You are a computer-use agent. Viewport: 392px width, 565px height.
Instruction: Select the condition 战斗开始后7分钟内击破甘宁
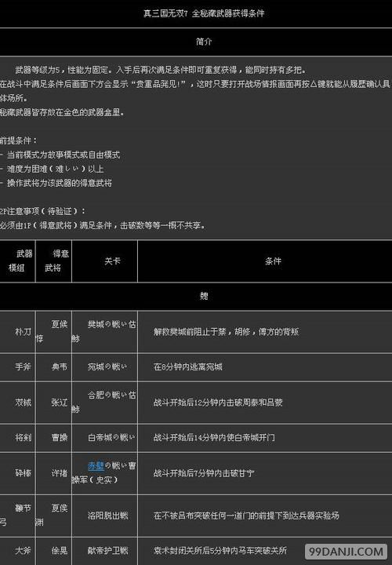pyautogui.click(x=204, y=473)
